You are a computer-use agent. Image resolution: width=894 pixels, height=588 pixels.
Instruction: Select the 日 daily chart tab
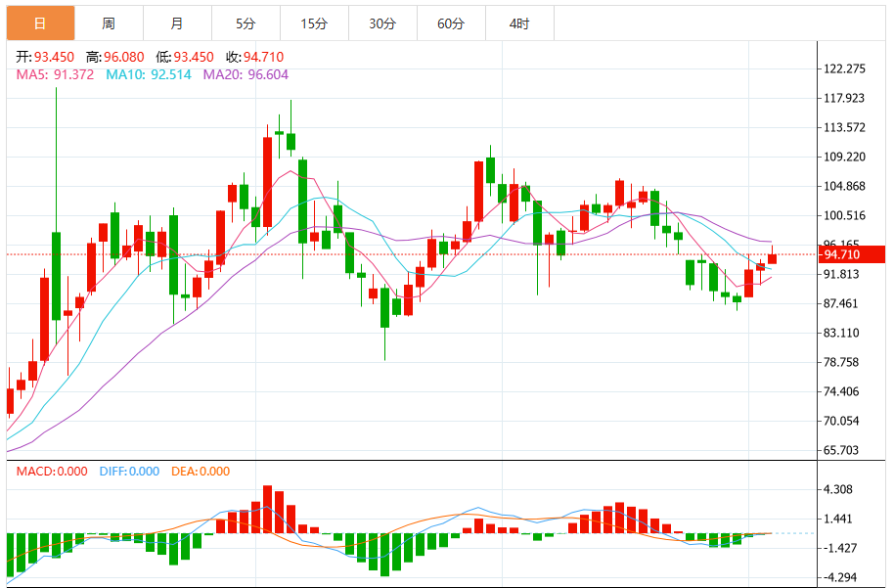click(40, 23)
